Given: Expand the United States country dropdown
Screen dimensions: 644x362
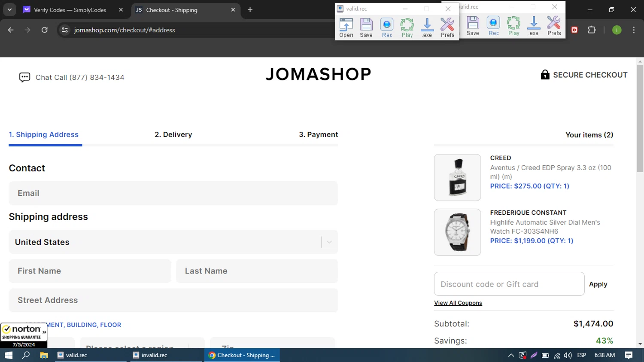Looking at the screenshot, I should [329, 242].
